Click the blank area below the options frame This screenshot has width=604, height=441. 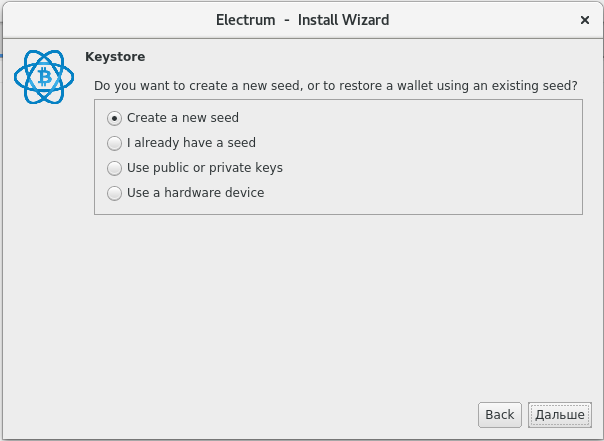340,300
